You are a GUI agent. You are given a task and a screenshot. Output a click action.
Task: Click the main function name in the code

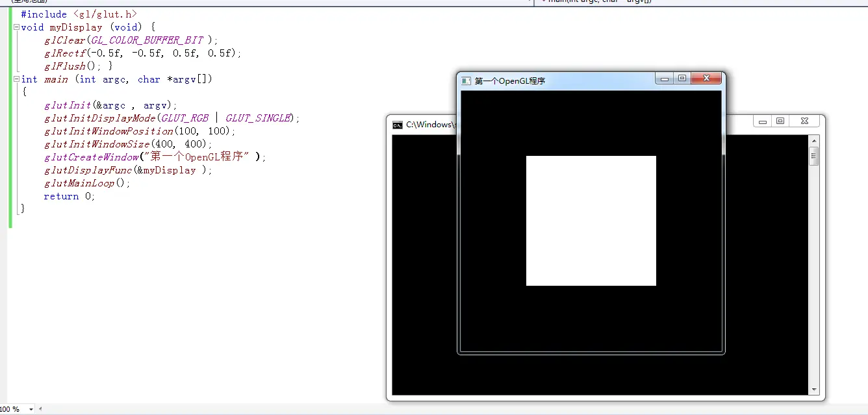[x=56, y=79]
